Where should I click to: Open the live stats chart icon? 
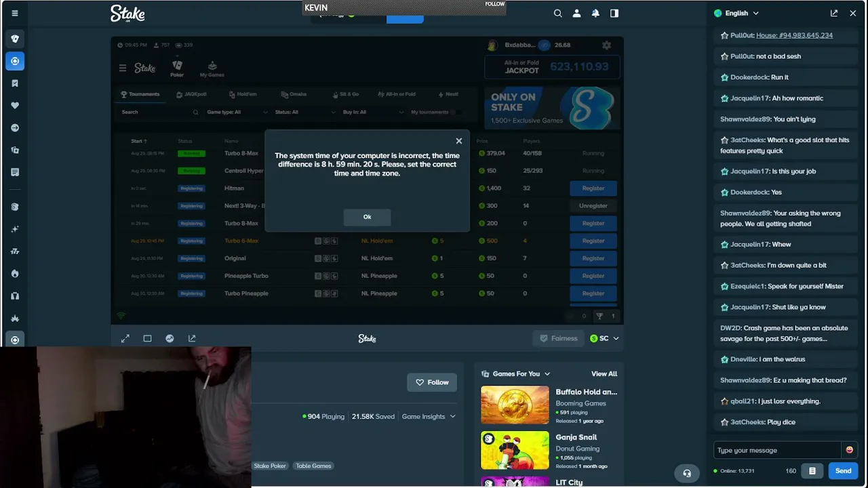(170, 338)
